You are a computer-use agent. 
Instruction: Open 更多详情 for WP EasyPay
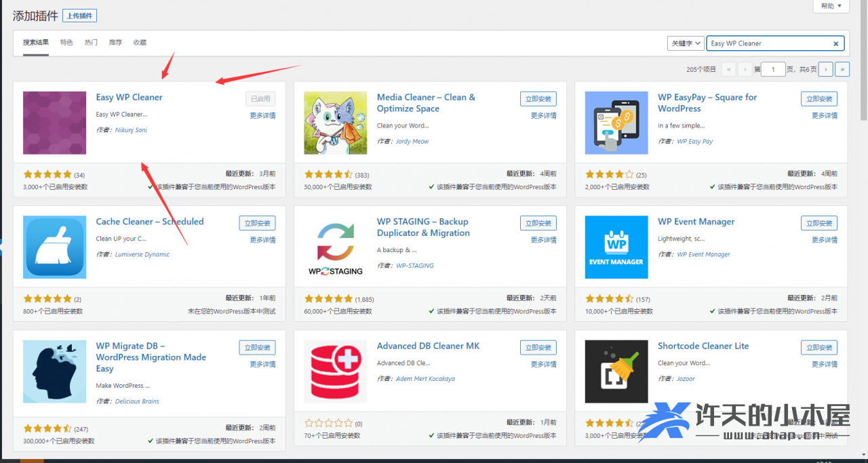[x=825, y=116]
